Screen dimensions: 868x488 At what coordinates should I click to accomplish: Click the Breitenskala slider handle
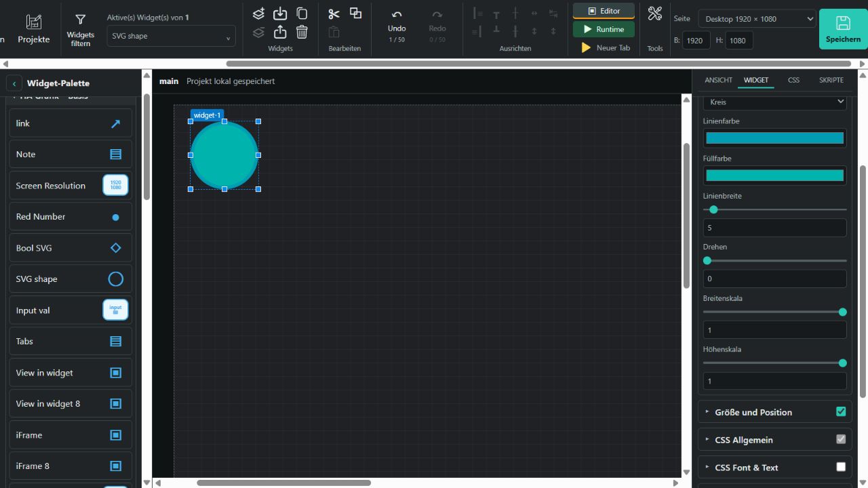coord(843,312)
